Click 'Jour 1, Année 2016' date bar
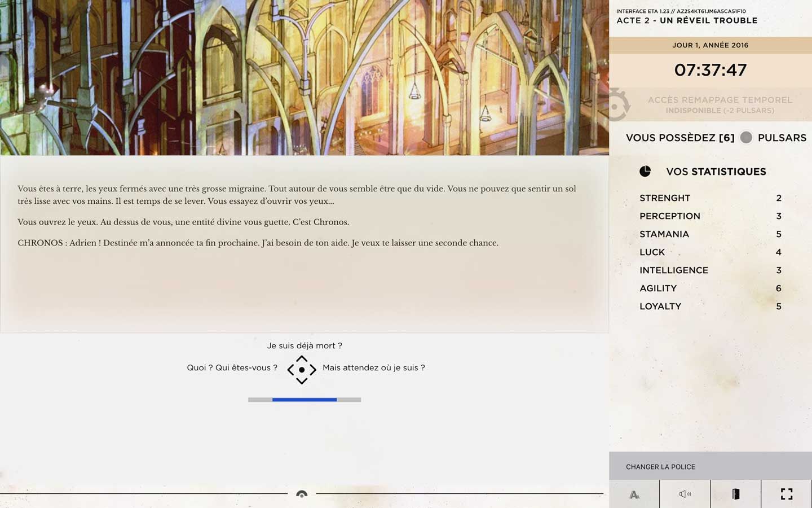Viewport: 812px width, 508px height. click(x=710, y=45)
